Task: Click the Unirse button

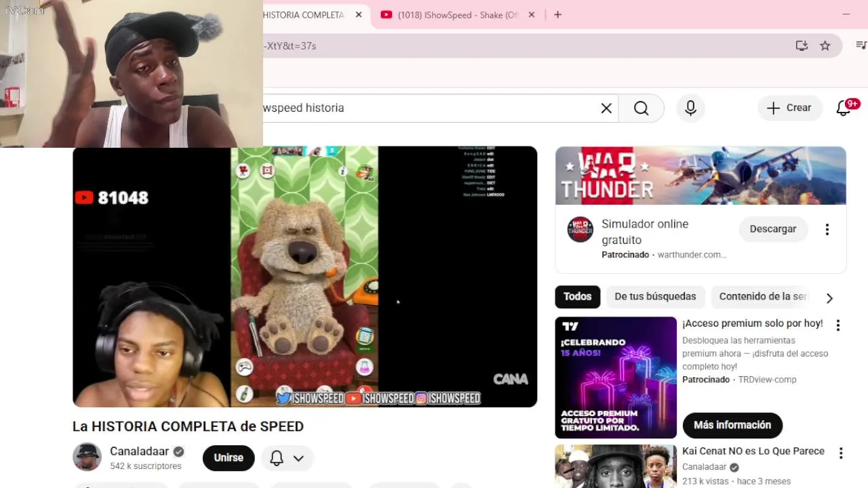Action: coord(229,458)
